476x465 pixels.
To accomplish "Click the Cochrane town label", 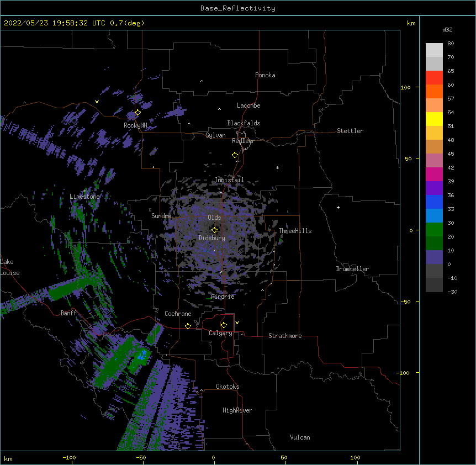I will 178,314.
